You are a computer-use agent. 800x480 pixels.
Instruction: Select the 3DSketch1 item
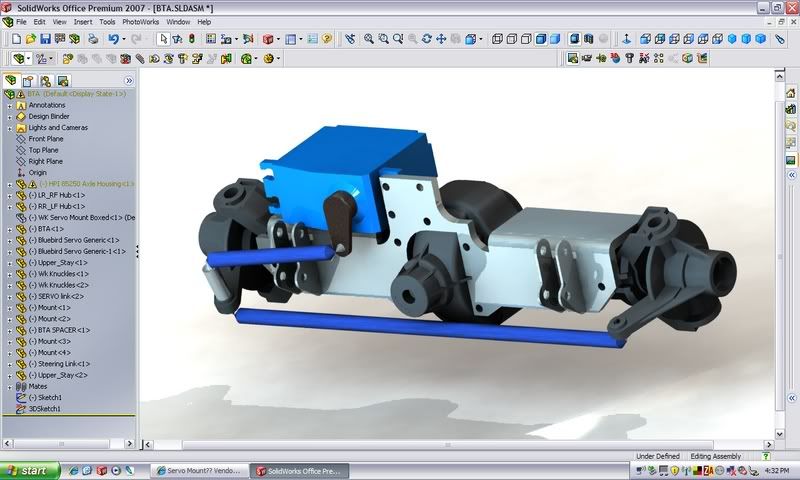[44, 409]
